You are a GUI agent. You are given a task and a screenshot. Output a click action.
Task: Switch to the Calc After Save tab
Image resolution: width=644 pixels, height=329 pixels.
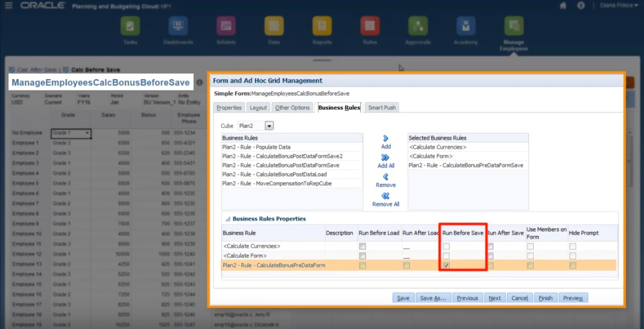click(36, 70)
